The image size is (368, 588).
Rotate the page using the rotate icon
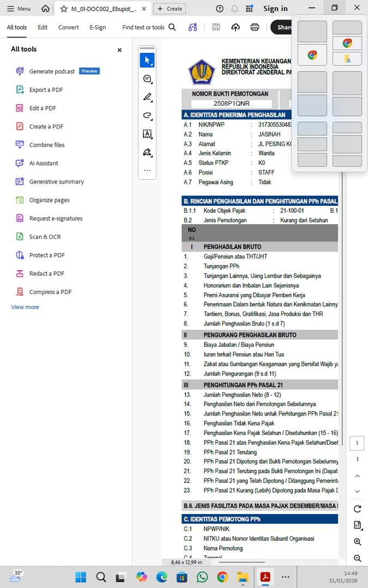click(x=358, y=509)
